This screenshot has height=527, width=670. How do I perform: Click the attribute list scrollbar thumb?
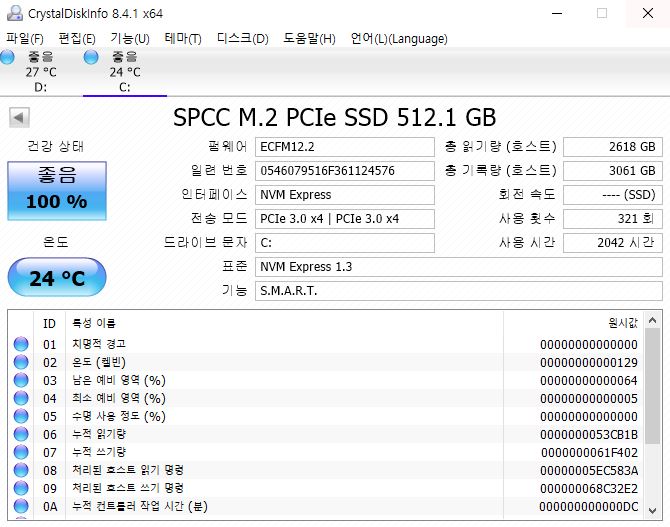click(652, 386)
